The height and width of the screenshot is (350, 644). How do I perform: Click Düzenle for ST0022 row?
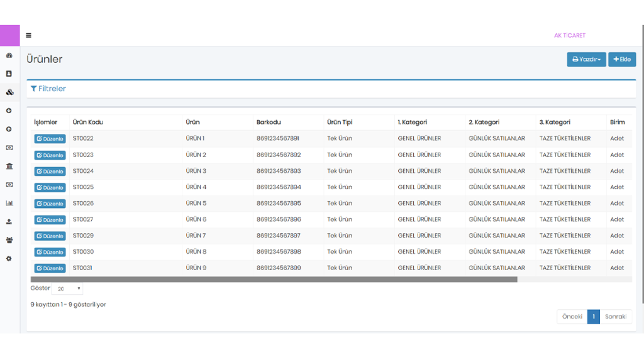50,139
